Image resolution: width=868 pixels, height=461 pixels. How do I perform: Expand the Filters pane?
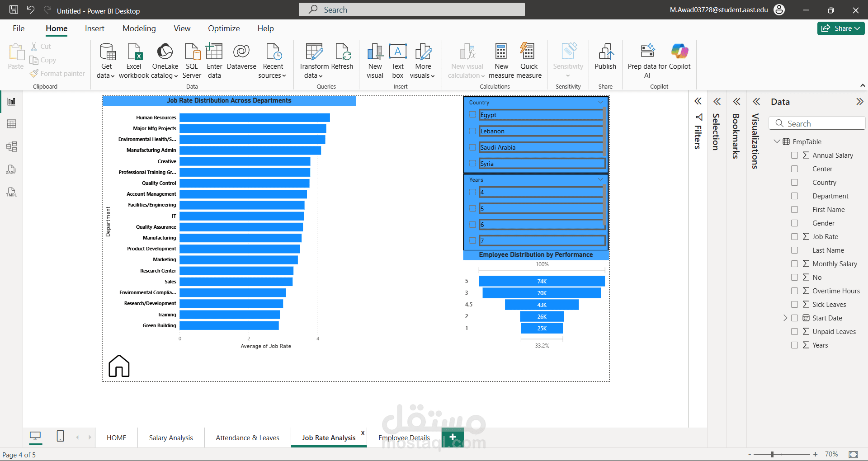698,102
